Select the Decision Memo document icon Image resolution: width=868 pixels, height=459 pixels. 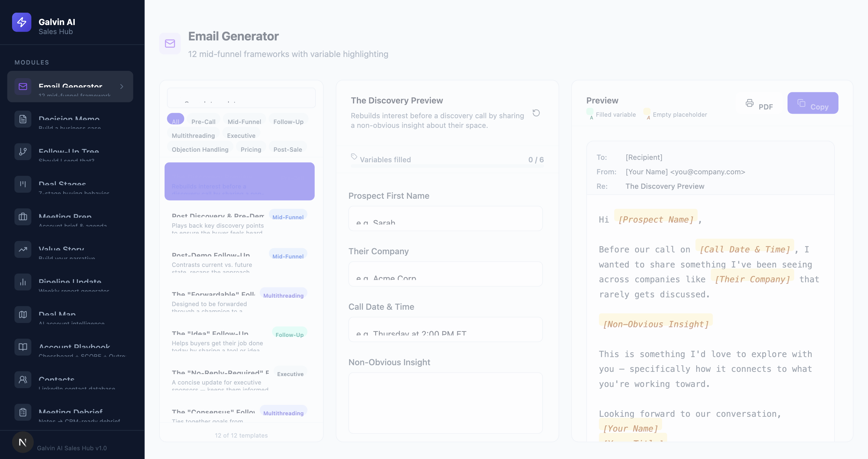[x=23, y=119]
